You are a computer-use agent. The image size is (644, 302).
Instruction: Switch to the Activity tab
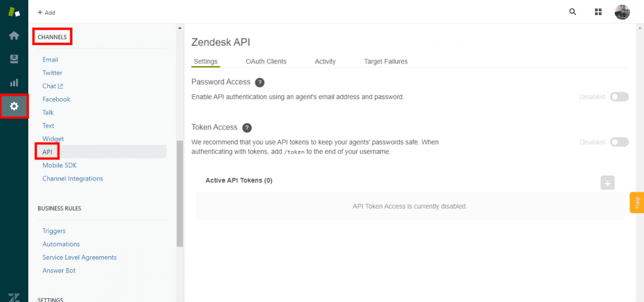(x=325, y=62)
